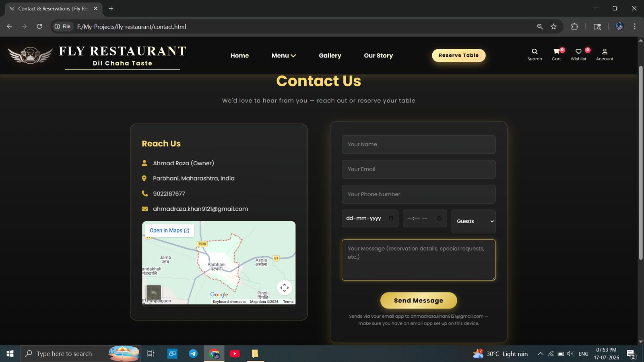The image size is (644, 362).
Task: Open the browser Extensions puzzle icon
Action: coord(574,27)
